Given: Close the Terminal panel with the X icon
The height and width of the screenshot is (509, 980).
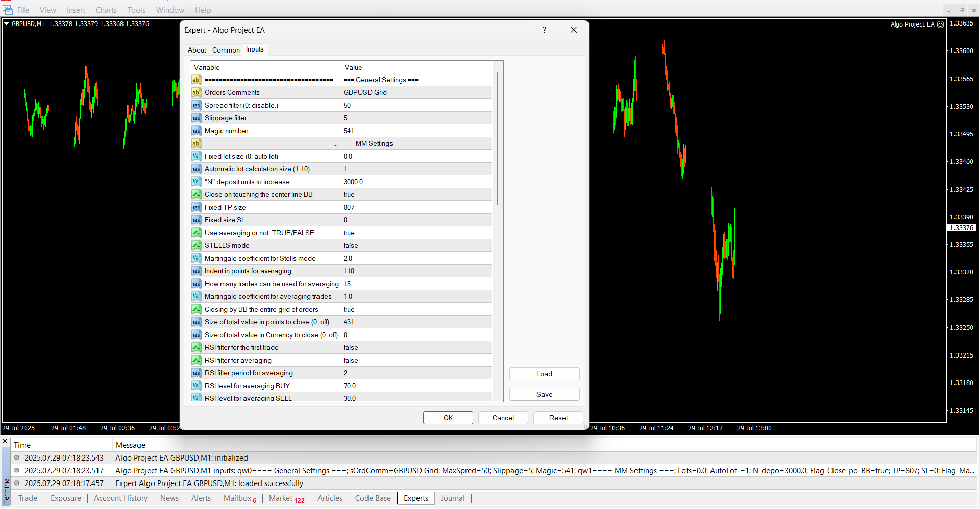Looking at the screenshot, I should (5, 441).
